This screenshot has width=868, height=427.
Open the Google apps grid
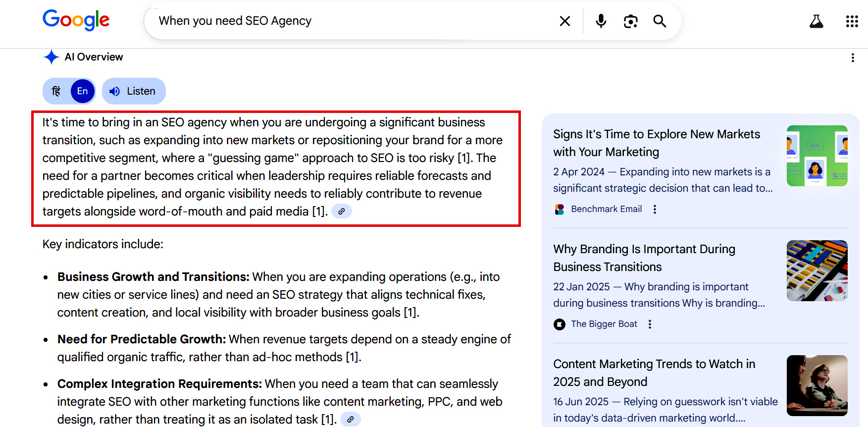(852, 21)
